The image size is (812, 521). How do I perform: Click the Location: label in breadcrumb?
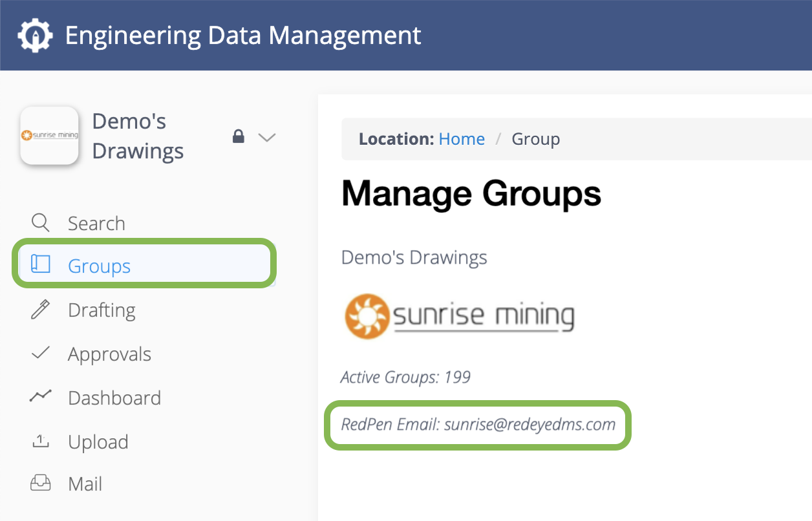(396, 139)
